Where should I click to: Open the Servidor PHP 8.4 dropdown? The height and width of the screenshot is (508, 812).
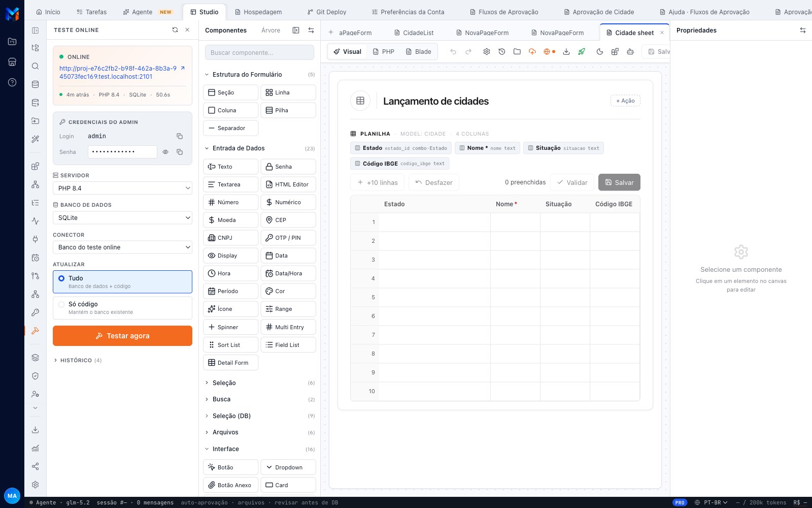coord(122,188)
